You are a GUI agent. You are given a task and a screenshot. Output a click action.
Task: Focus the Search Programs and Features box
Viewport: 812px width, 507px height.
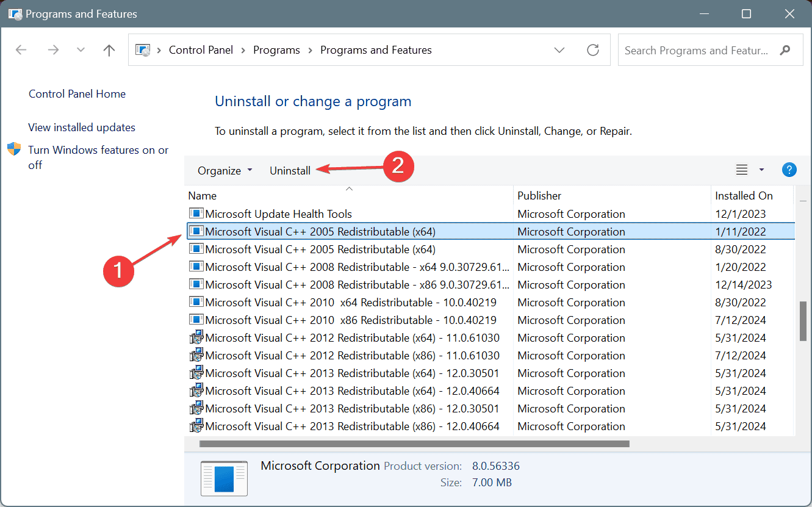(x=711, y=50)
